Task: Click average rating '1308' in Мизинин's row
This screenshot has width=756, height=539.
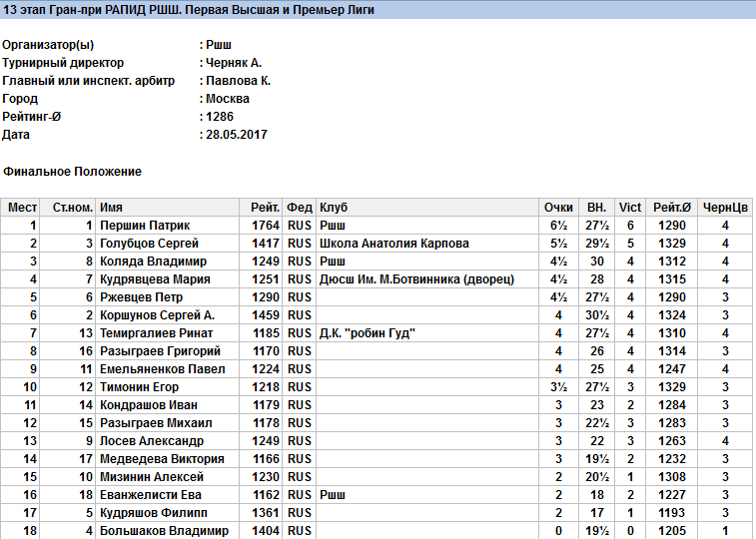Action: (672, 477)
